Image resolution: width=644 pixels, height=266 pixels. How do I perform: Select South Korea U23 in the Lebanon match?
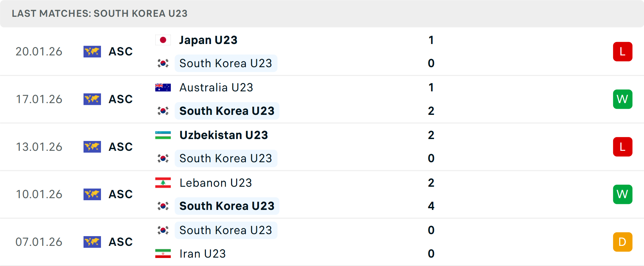pos(227,206)
